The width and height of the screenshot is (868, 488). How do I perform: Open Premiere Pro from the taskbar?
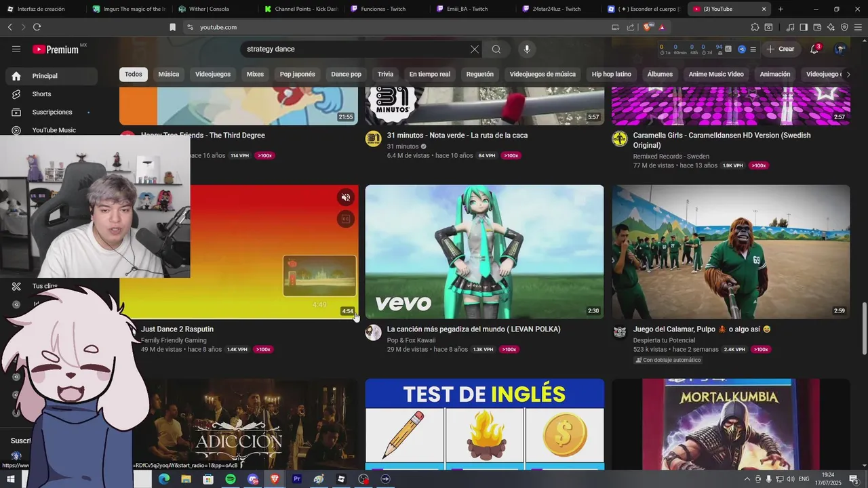tap(296, 479)
